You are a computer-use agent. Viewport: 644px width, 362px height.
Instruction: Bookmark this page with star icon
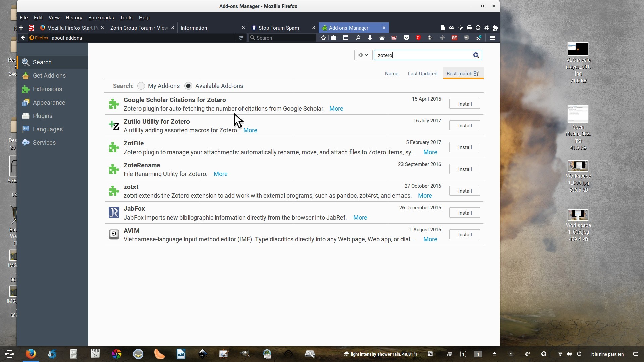[x=323, y=38]
